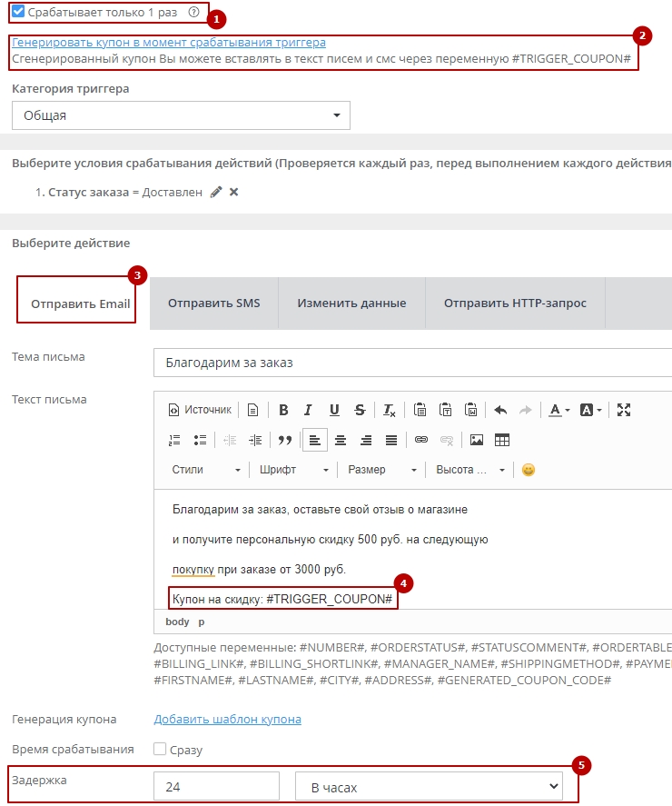Expand the 'В часах' delay unit dropdown
672x806 pixels.
429,787
